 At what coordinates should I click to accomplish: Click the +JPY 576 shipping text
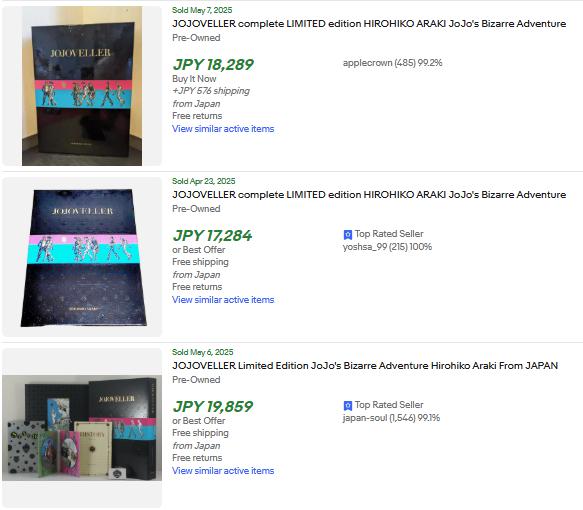click(x=211, y=91)
